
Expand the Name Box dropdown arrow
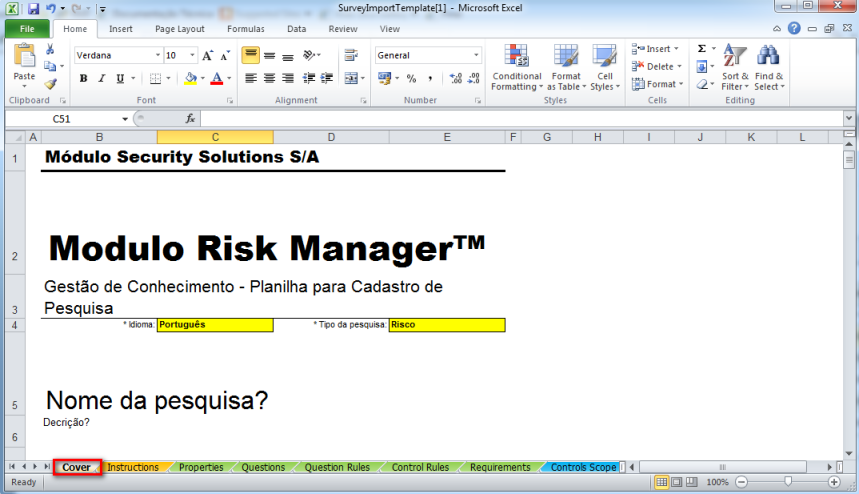coord(125,119)
